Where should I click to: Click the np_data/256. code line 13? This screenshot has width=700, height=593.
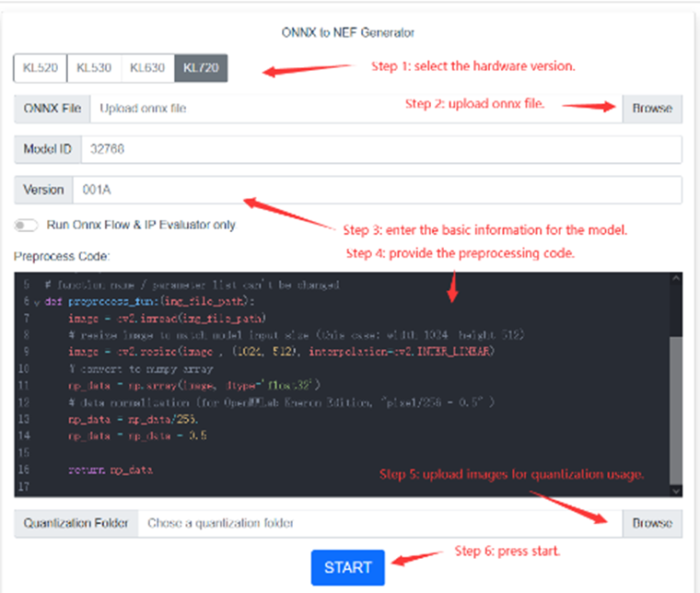click(x=133, y=420)
